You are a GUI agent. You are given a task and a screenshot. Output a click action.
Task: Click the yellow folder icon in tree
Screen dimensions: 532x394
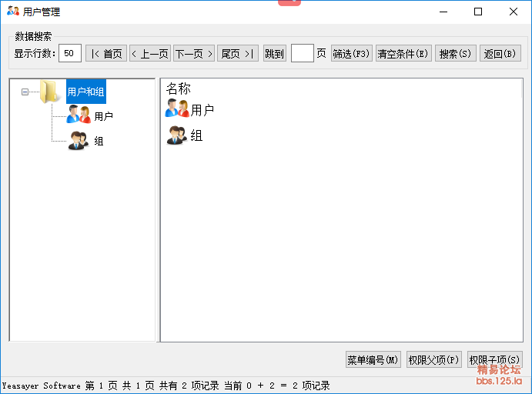tap(49, 92)
